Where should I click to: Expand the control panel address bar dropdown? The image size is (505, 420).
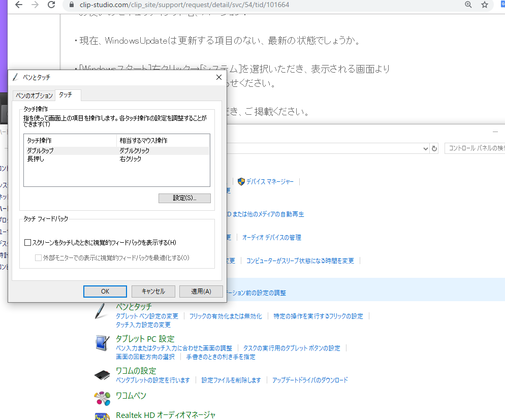coord(425,148)
